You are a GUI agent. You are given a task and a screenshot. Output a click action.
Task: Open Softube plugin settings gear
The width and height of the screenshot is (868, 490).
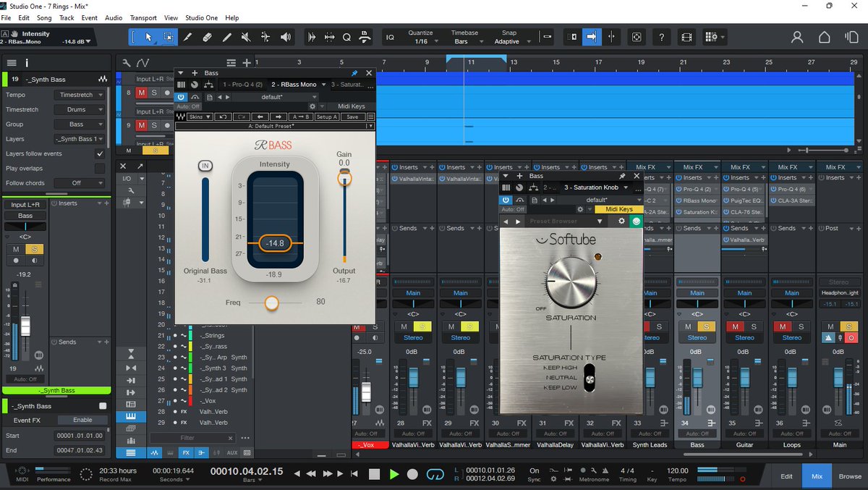(x=621, y=221)
